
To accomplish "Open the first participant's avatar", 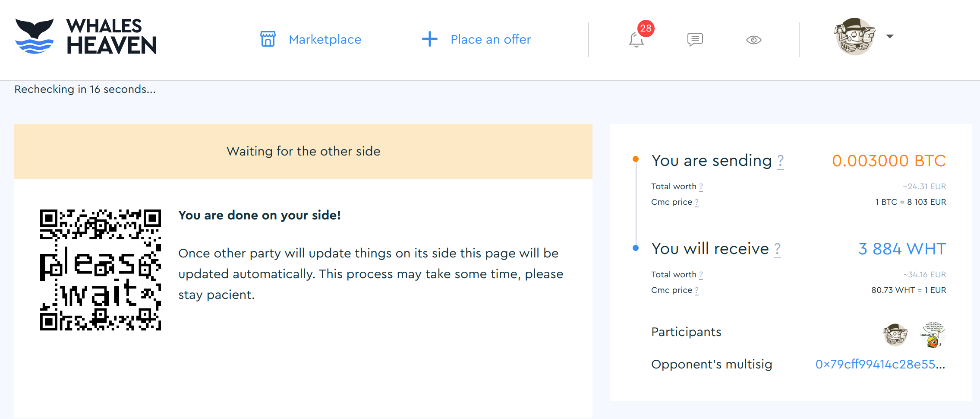I will pos(895,334).
